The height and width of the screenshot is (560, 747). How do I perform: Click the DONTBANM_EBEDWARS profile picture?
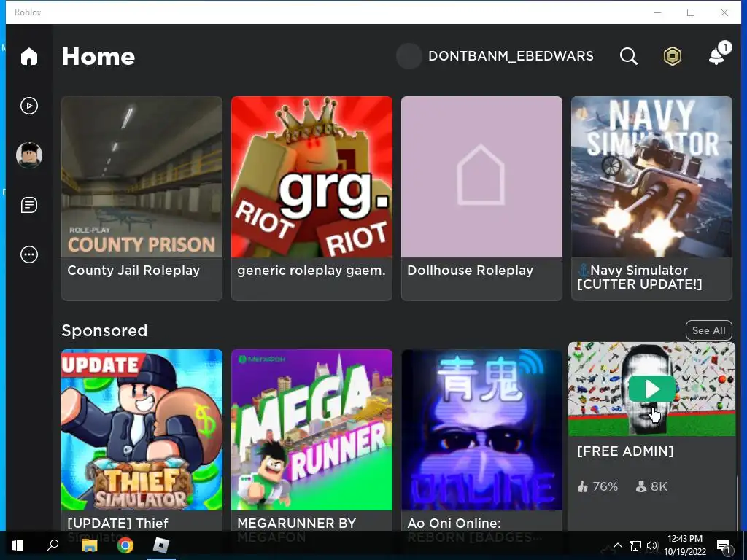(409, 56)
